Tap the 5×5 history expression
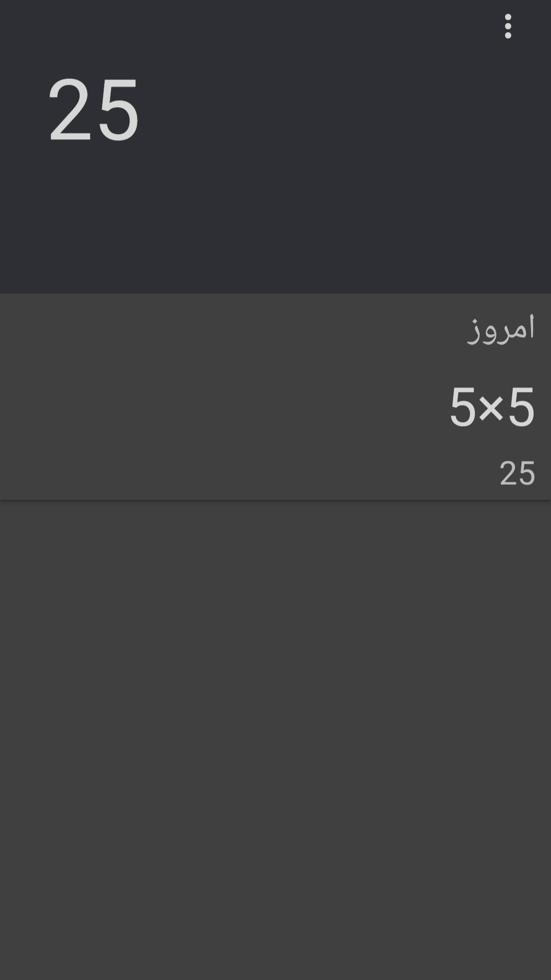The image size is (551, 980). (x=492, y=407)
